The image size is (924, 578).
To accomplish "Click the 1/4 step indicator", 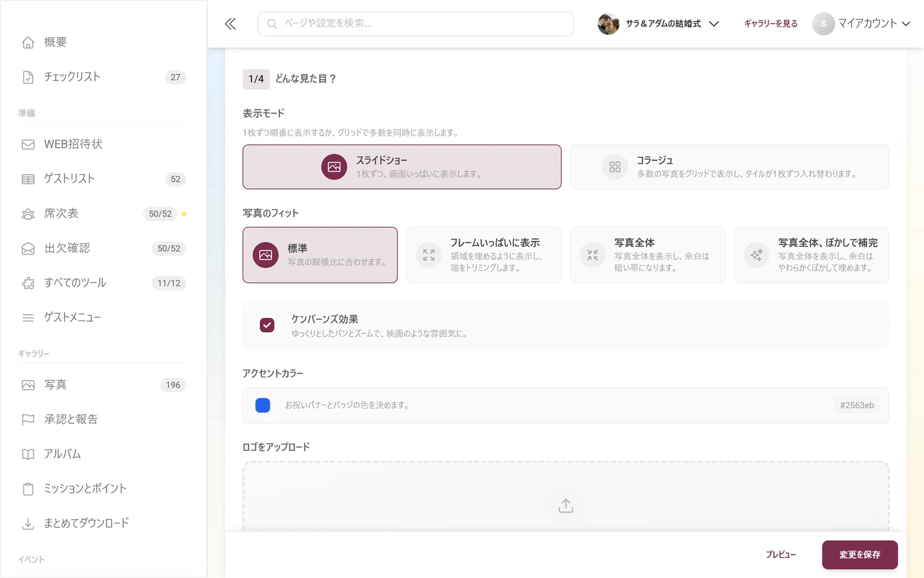I will pyautogui.click(x=256, y=79).
